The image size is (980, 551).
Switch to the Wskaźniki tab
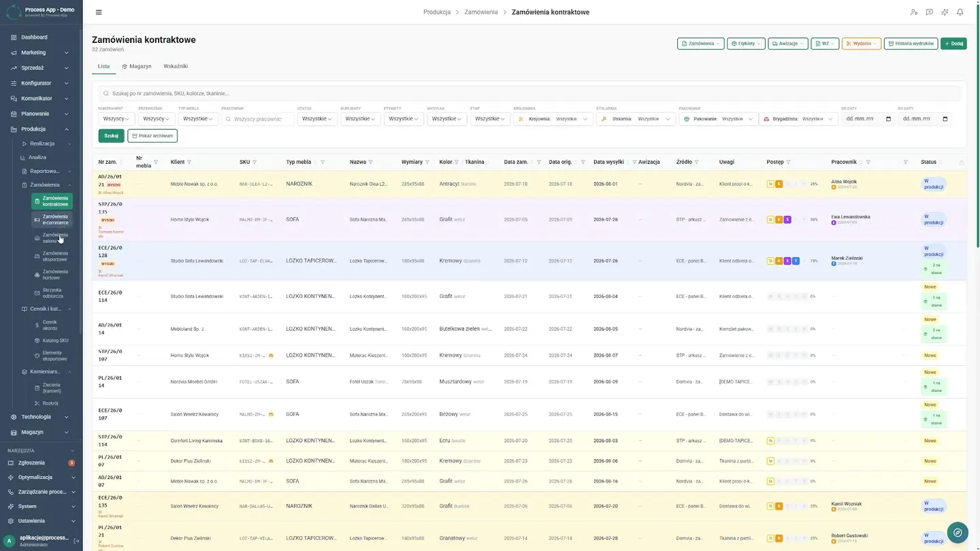pos(176,66)
